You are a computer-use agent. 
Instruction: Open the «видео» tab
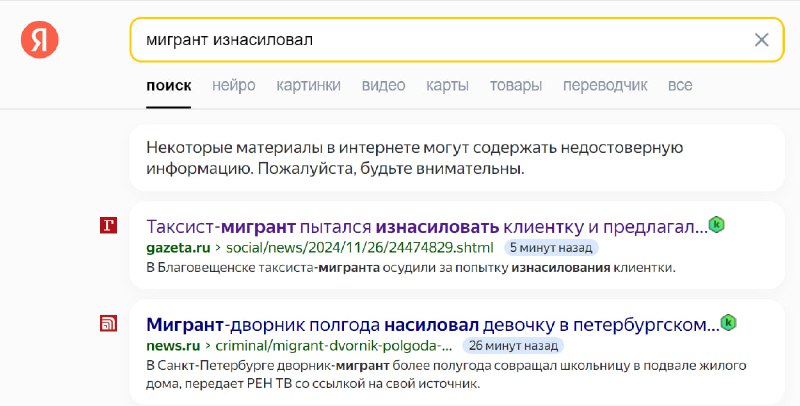(x=383, y=85)
